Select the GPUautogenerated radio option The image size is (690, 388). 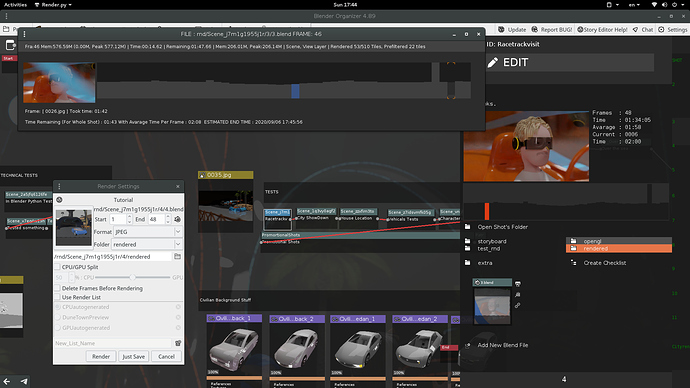(x=57, y=328)
